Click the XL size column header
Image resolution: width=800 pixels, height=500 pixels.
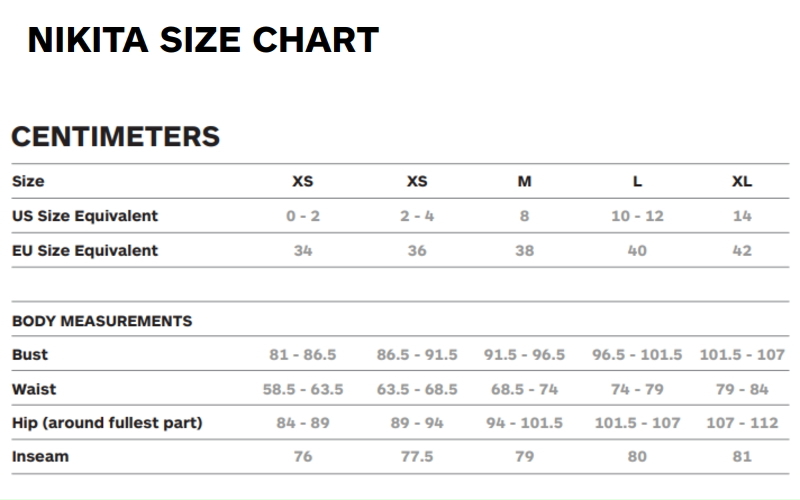(741, 182)
